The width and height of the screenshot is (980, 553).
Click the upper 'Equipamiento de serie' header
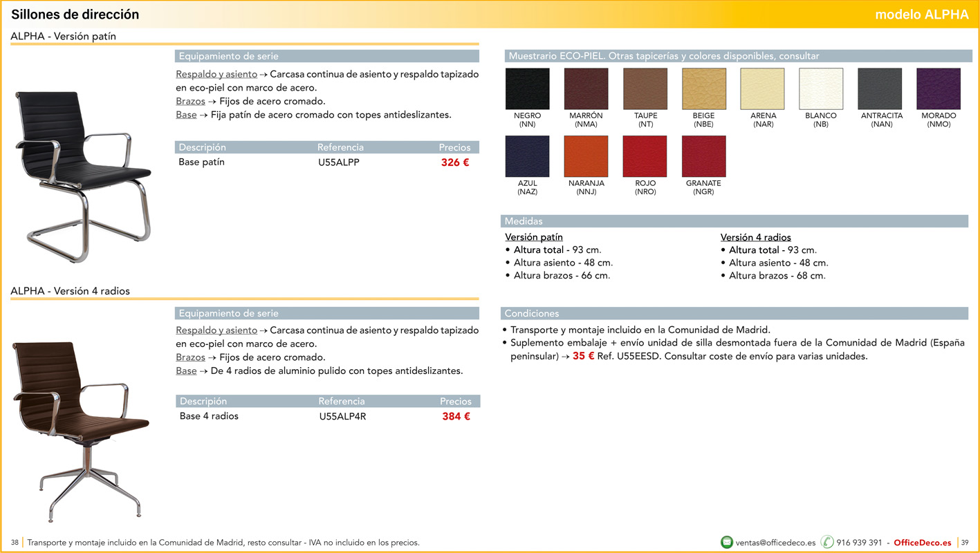[x=327, y=56]
